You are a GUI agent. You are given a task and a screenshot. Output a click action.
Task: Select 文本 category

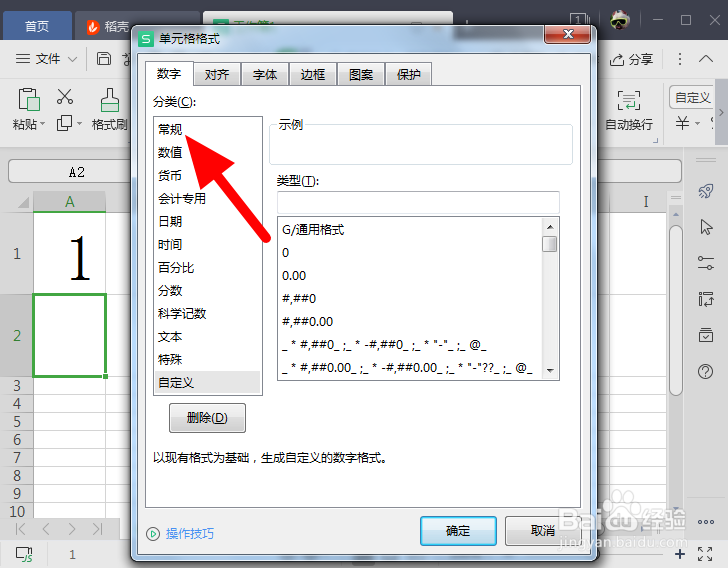207,336
